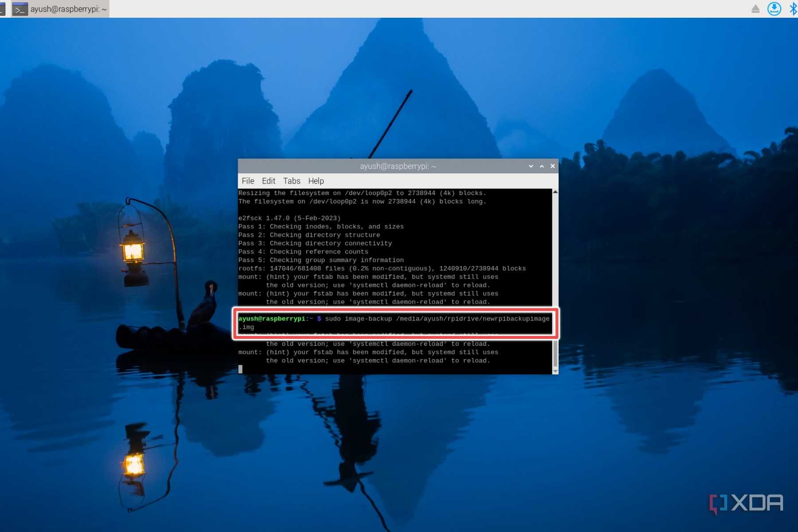Click 'Pass 4: Checking reference counts' line
The width and height of the screenshot is (798, 532).
point(303,252)
